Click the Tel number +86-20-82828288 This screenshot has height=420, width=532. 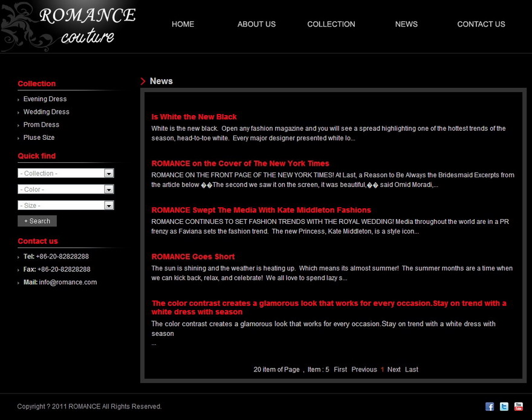click(x=62, y=257)
